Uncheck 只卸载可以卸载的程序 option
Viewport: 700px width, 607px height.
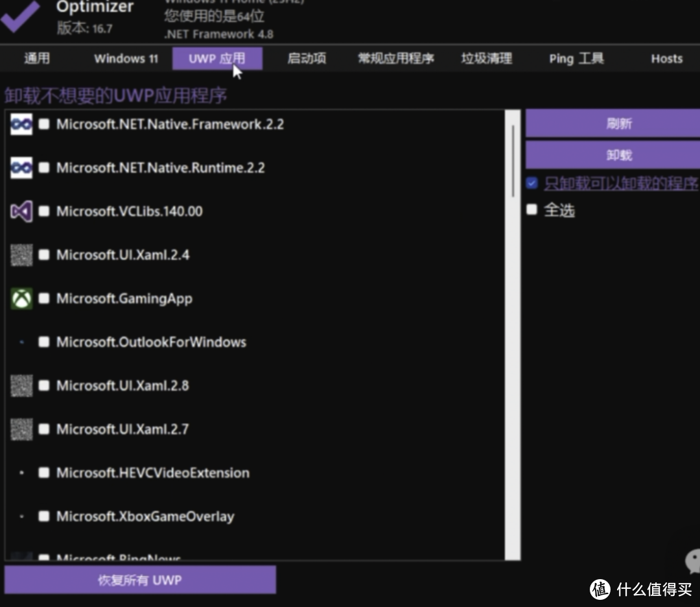point(531,183)
